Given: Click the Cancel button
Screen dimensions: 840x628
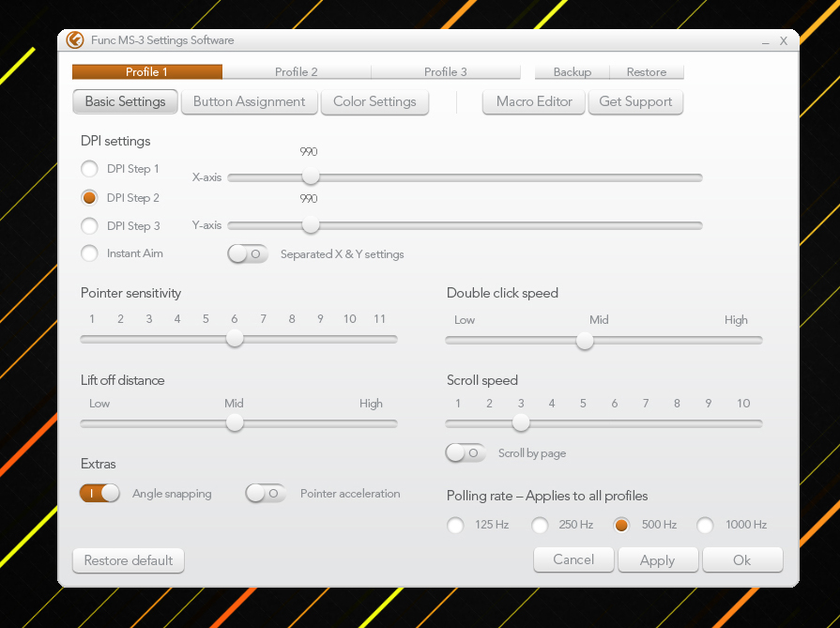Looking at the screenshot, I should [573, 560].
